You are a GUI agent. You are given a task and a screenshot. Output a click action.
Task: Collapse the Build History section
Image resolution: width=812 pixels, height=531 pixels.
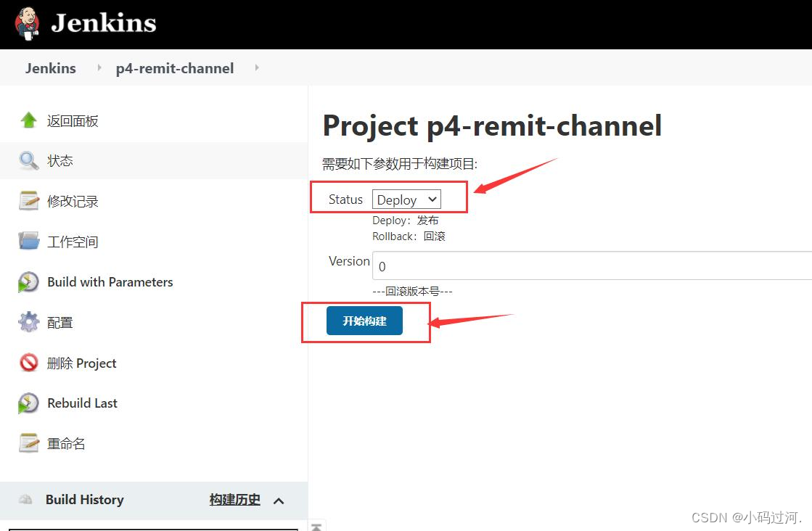279,500
